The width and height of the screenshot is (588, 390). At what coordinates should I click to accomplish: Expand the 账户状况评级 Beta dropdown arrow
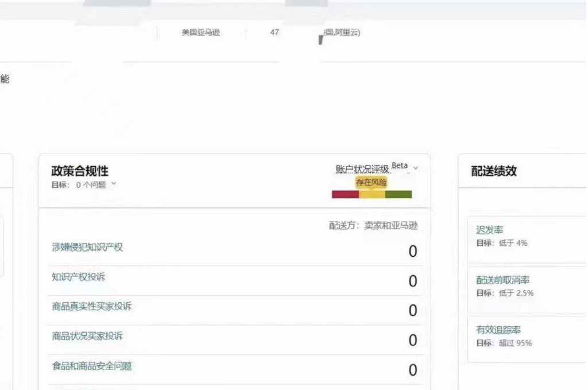click(416, 168)
